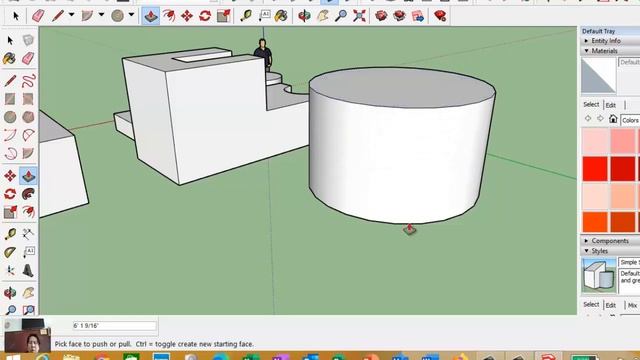This screenshot has width=640, height=360.
Task: Pick the Offset tool in the top toolbar
Action: tap(169, 16)
